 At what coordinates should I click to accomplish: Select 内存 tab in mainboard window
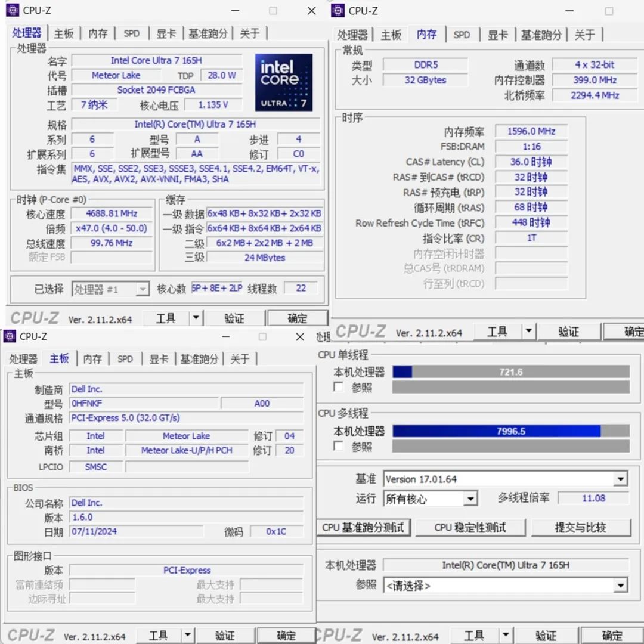coord(92,359)
